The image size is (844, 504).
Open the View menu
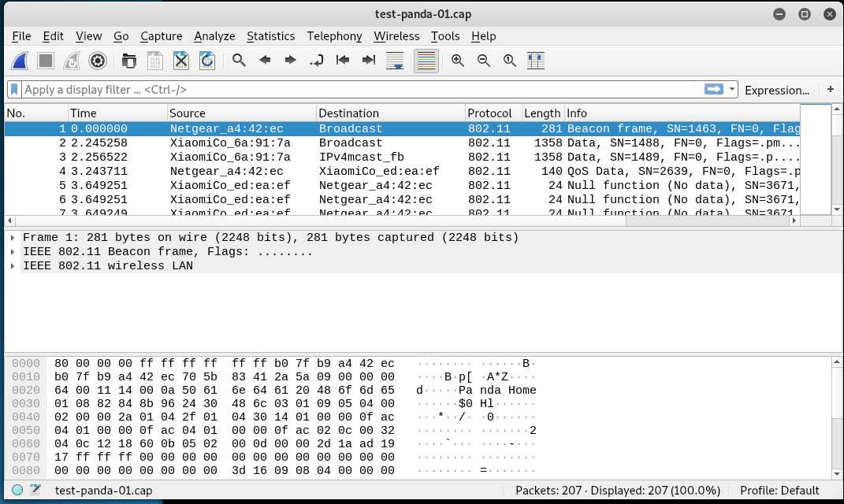[88, 36]
